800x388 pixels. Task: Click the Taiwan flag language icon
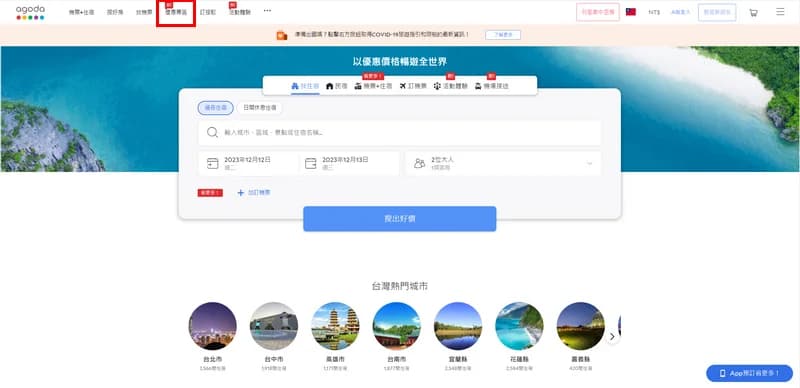631,12
